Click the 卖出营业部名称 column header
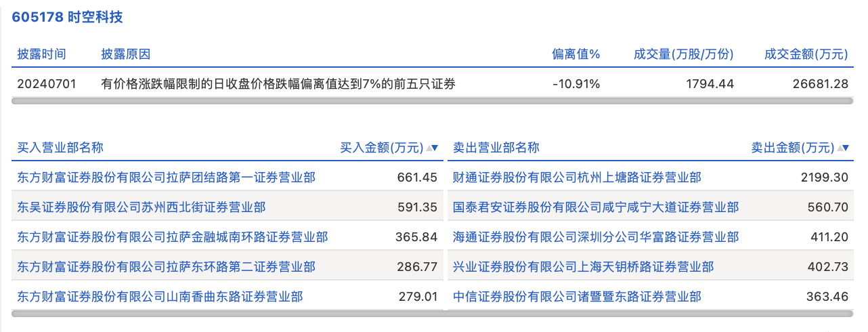The width and height of the screenshot is (868, 332). pos(496,148)
